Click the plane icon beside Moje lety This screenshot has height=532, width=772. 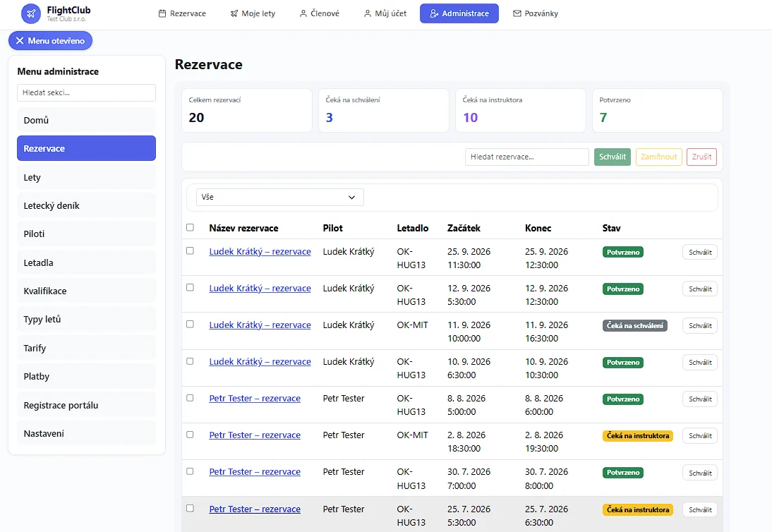[234, 14]
